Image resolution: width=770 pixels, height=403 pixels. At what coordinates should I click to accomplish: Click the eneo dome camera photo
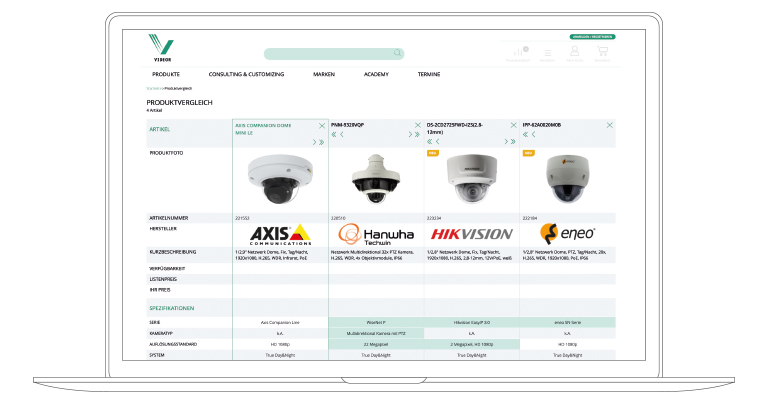point(568,178)
